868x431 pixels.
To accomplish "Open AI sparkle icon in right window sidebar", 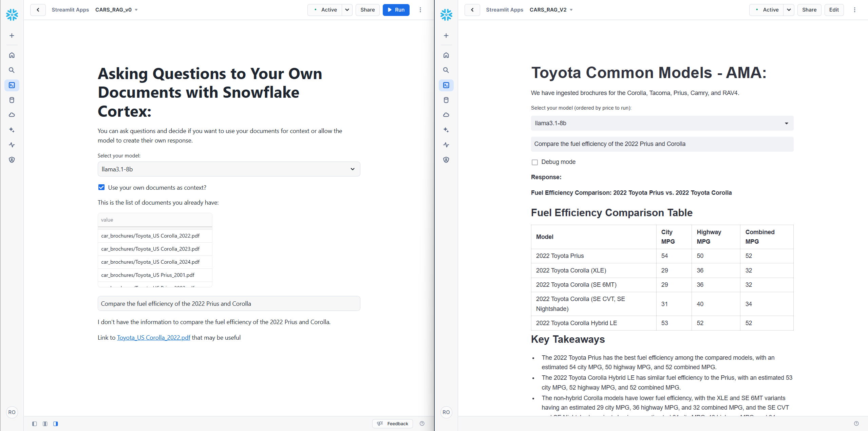I will pyautogui.click(x=446, y=130).
